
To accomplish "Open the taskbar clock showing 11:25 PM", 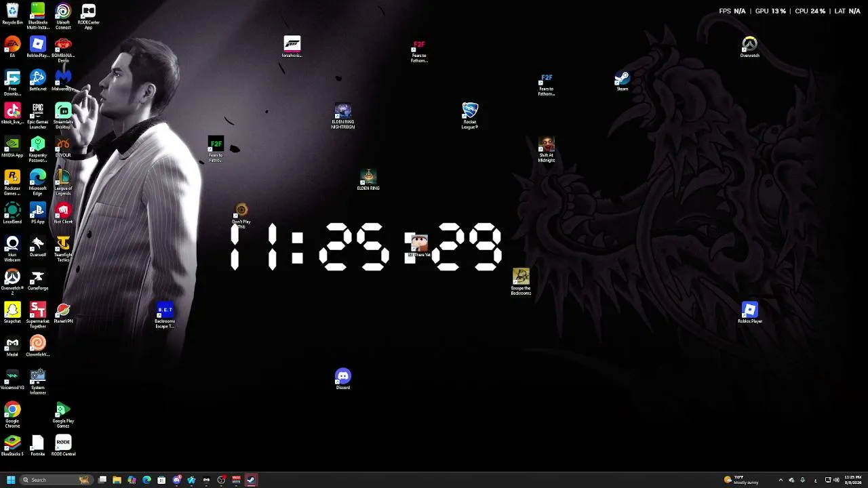I will click(x=852, y=480).
